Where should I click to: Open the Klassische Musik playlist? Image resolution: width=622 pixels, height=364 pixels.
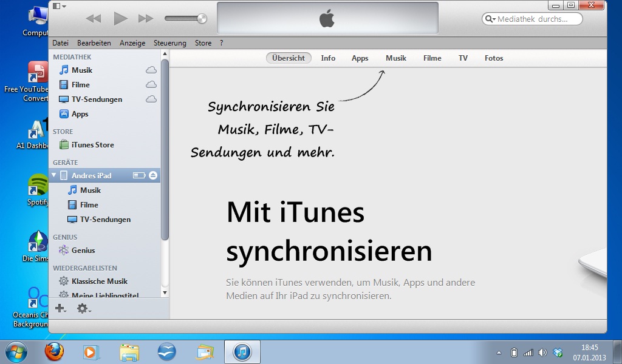(x=99, y=281)
